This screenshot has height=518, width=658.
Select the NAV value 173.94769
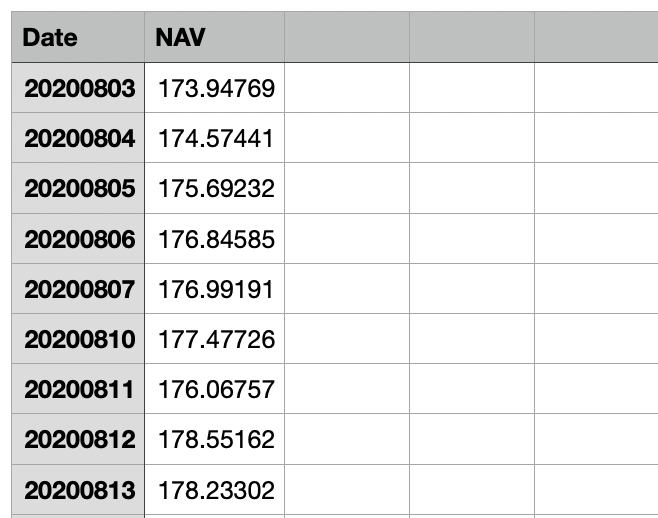214,88
